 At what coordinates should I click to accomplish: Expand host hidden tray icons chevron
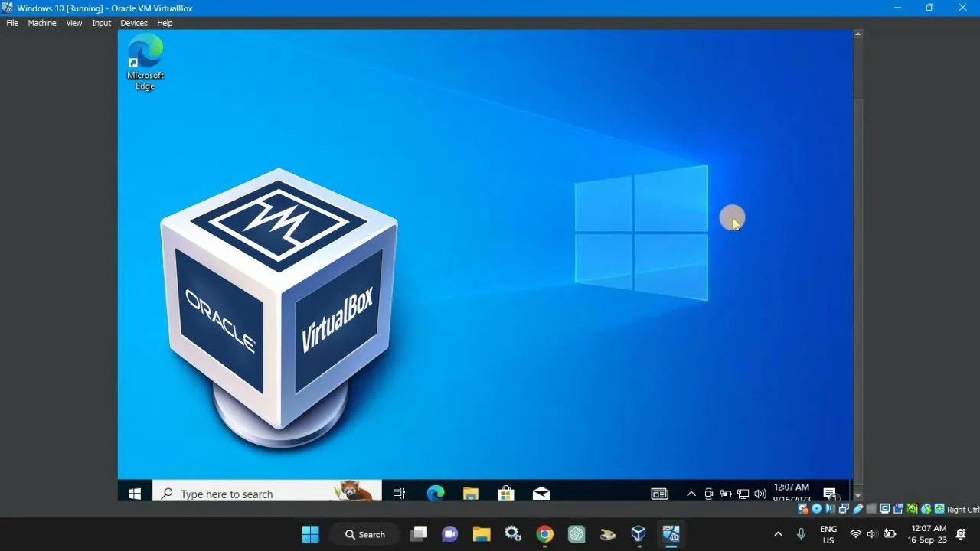coord(778,534)
